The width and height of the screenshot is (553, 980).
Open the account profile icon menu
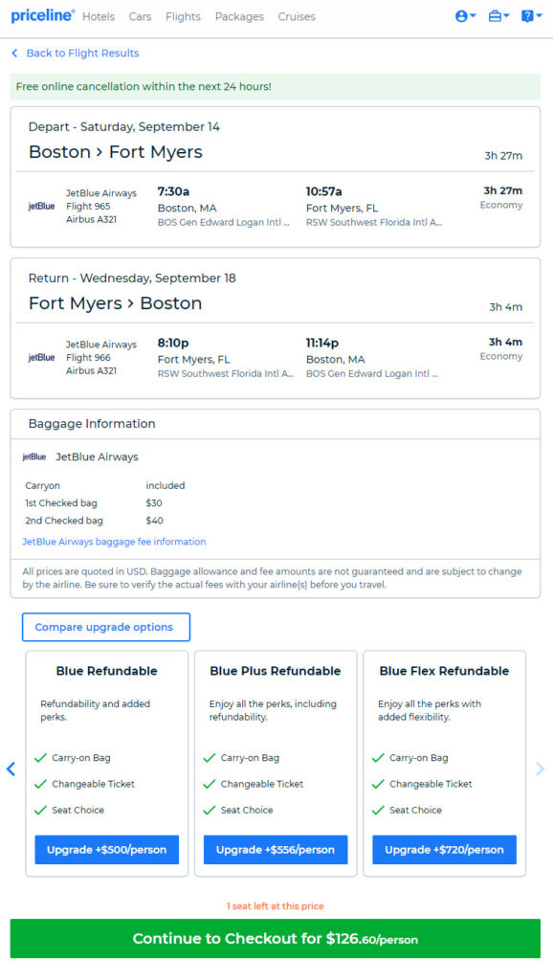coord(466,17)
